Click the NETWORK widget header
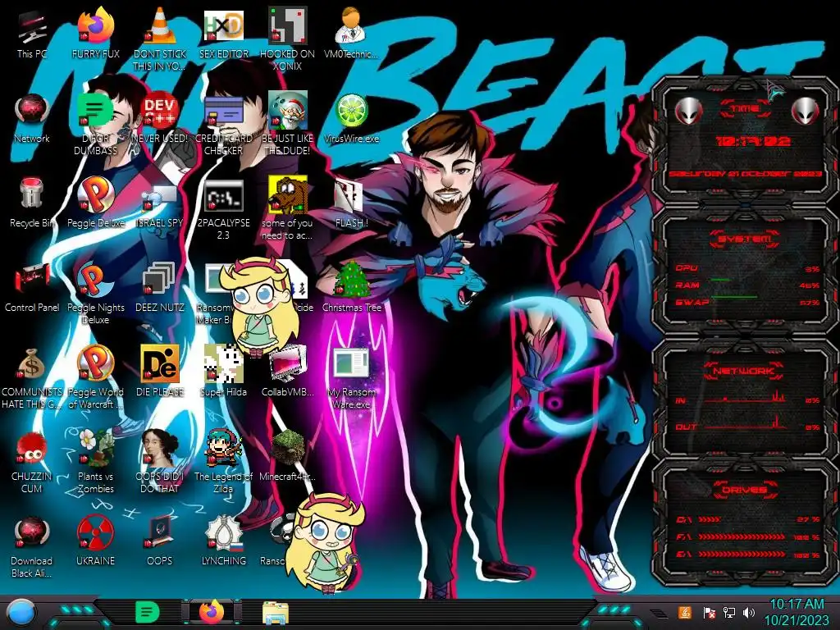Screen dimensions: 840x630 [743, 371]
